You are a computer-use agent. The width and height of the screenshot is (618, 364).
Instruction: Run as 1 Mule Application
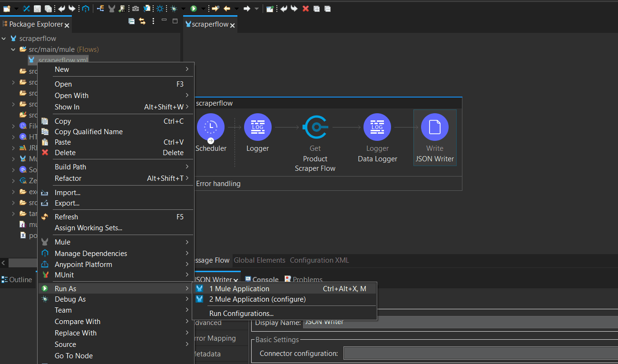coord(284,289)
